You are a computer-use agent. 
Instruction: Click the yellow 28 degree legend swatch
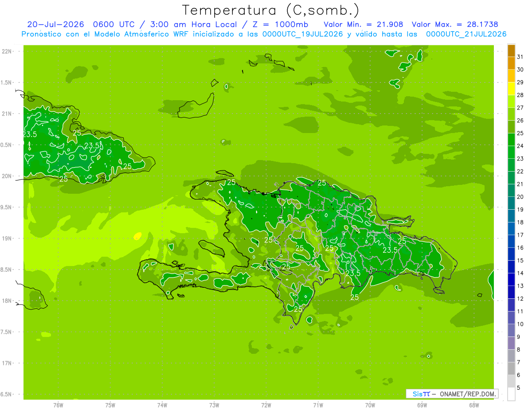point(511,89)
